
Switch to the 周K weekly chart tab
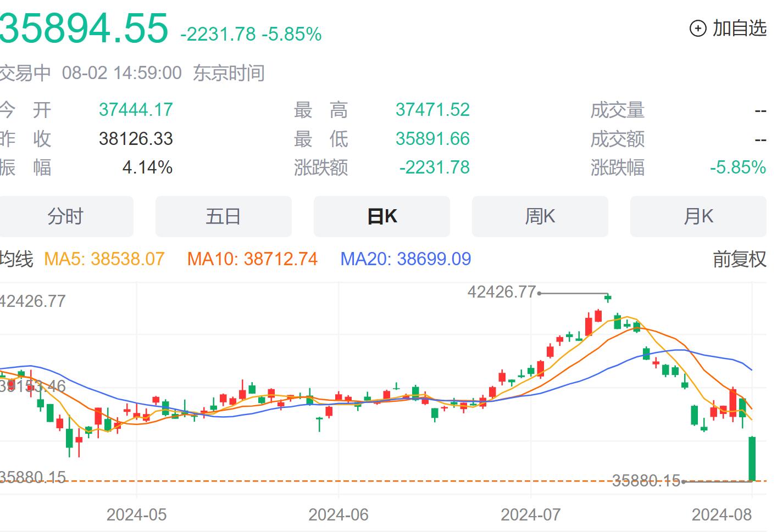[540, 216]
